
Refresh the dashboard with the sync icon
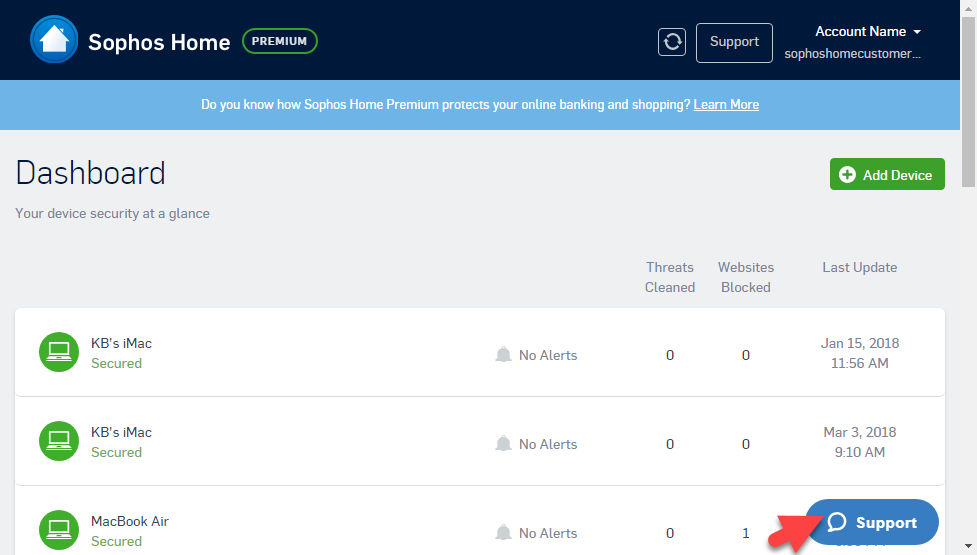[672, 42]
